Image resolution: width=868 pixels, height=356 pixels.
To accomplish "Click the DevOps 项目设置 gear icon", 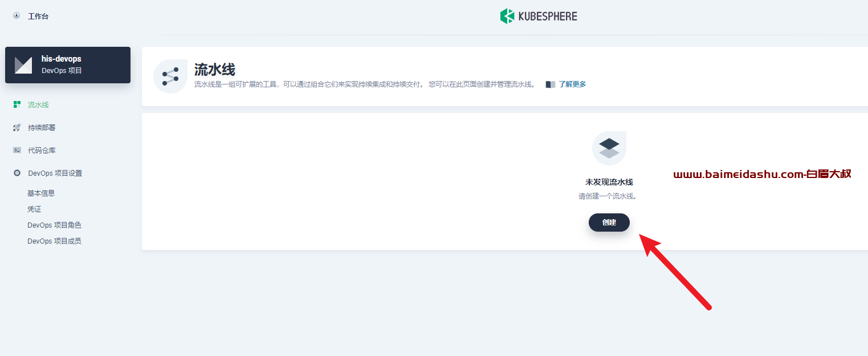I will 17,173.
